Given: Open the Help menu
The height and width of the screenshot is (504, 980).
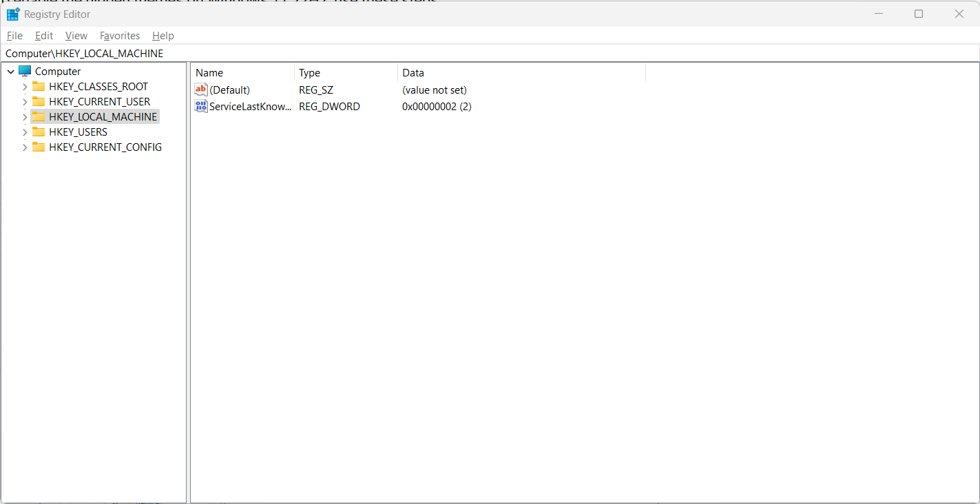Looking at the screenshot, I should [x=163, y=36].
